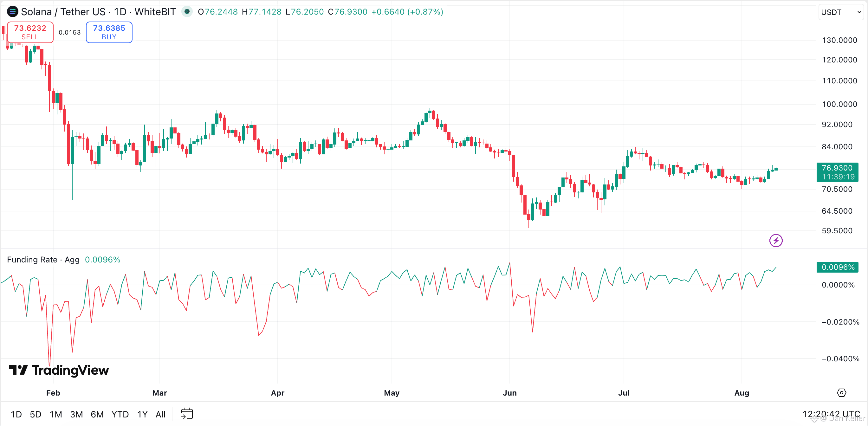The image size is (868, 426).
Task: Select the YTD time range
Action: [x=120, y=414]
